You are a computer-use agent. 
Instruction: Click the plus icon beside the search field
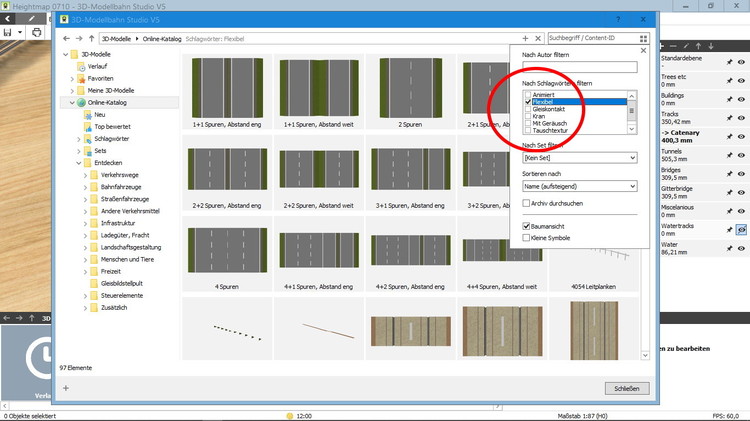525,38
